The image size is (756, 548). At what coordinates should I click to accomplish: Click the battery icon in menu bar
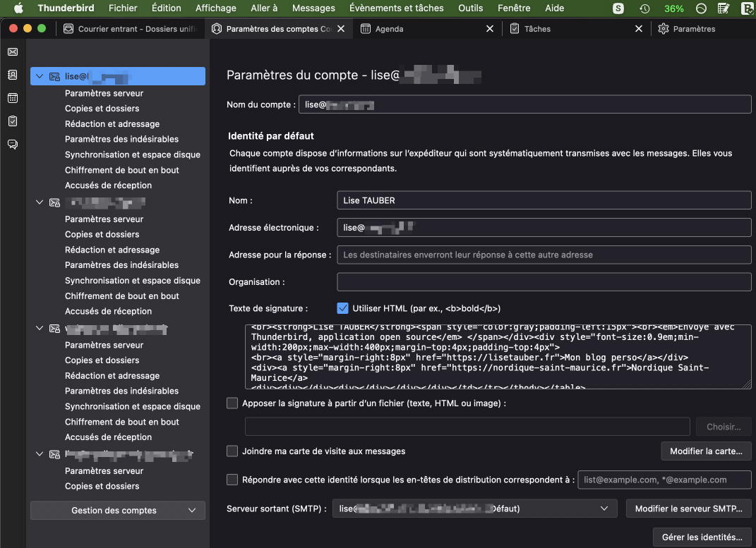click(673, 8)
